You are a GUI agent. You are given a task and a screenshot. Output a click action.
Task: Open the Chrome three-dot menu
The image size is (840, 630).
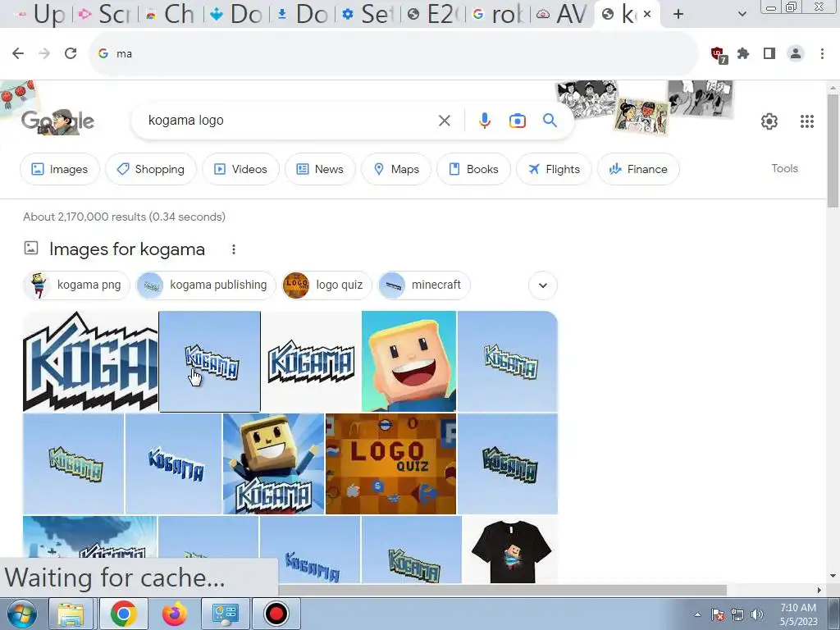822,53
